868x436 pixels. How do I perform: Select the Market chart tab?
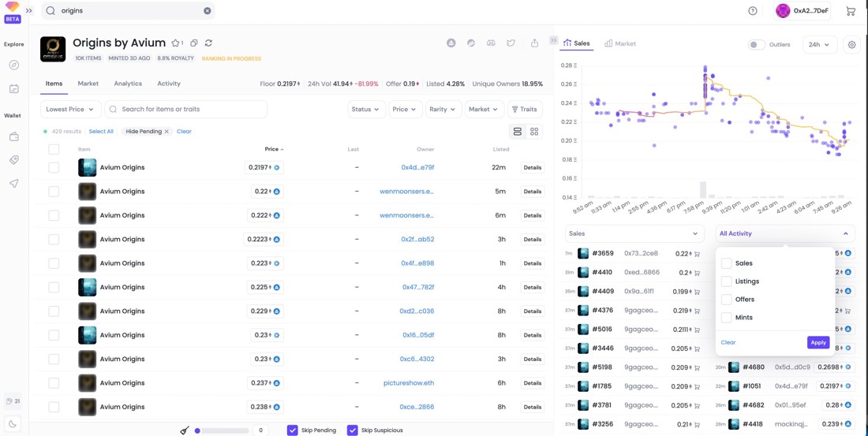620,43
